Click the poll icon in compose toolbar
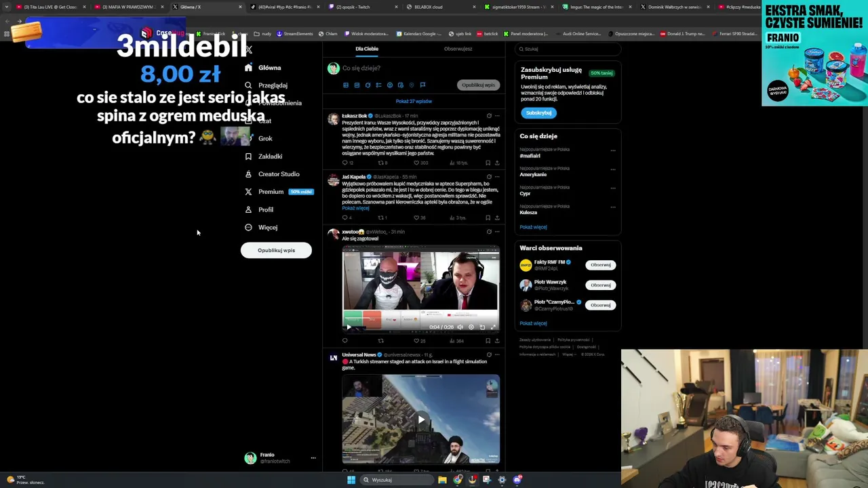Screen dimensions: 868x488 pos(378,85)
